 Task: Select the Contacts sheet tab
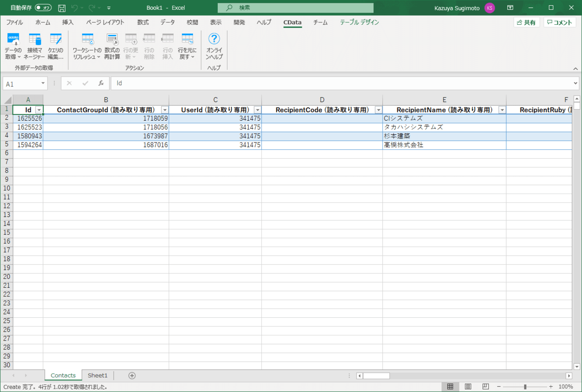63,376
